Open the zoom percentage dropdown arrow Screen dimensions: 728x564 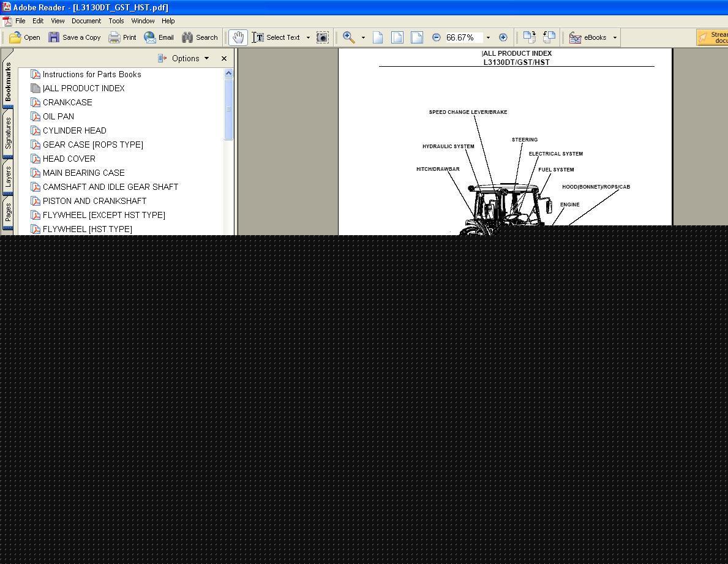pyautogui.click(x=488, y=37)
